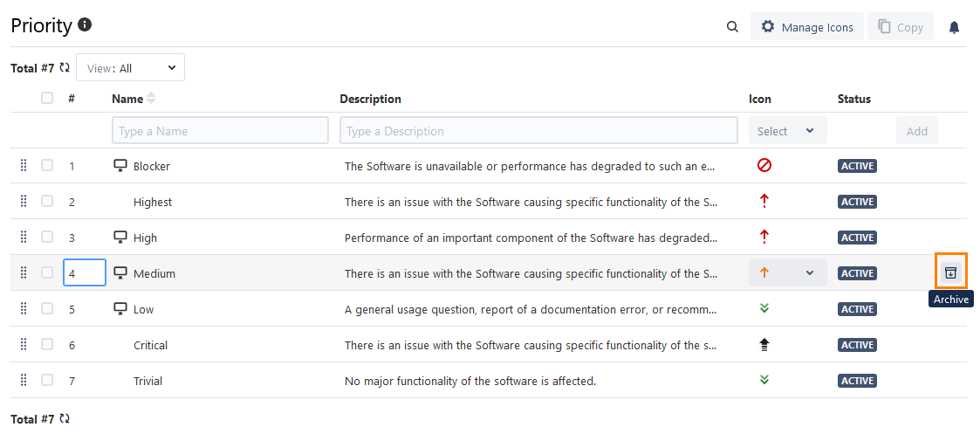Image resolution: width=980 pixels, height=434 pixels.
Task: Toggle the select-all checkbox in header
Action: (47, 98)
